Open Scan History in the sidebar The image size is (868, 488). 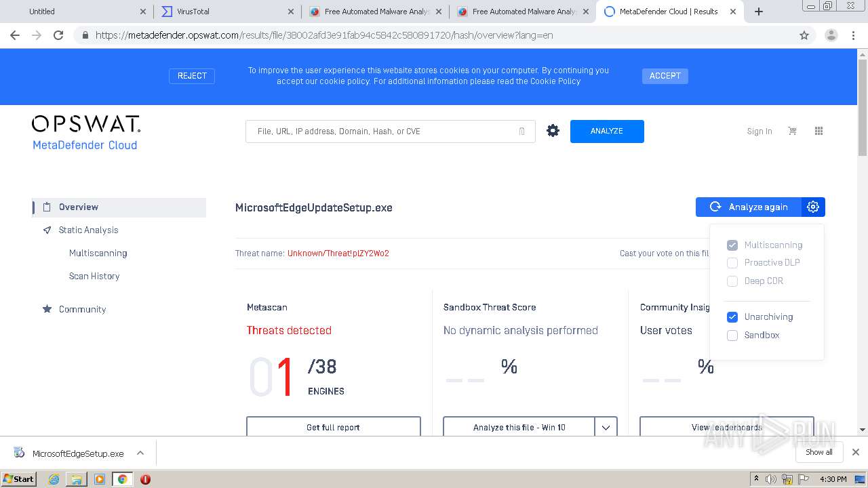coord(94,276)
